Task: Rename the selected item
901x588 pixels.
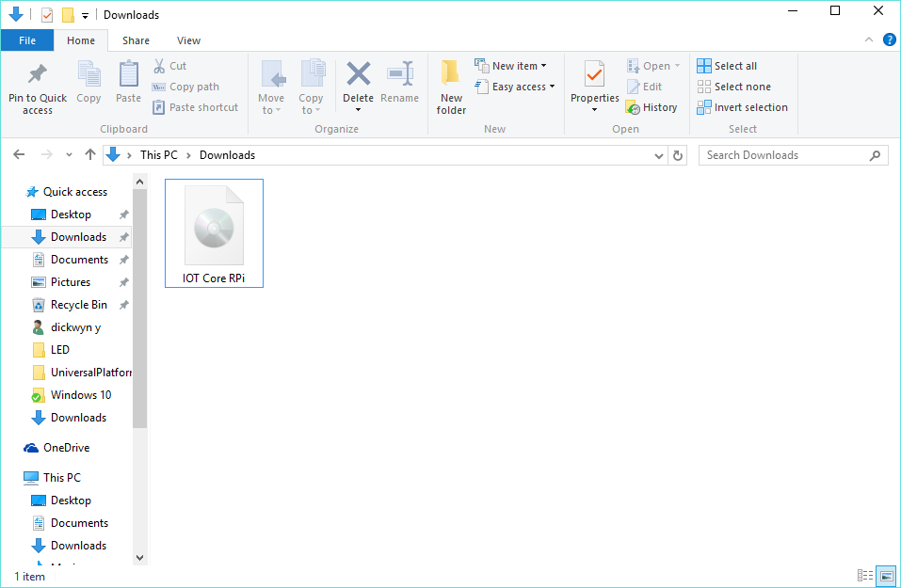Action: (x=399, y=82)
